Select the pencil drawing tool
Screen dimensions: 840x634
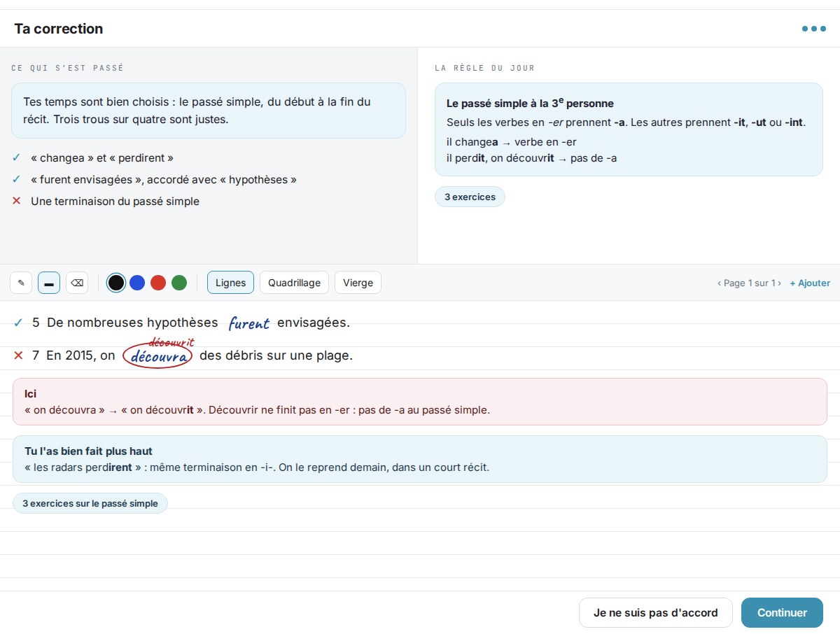click(21, 283)
